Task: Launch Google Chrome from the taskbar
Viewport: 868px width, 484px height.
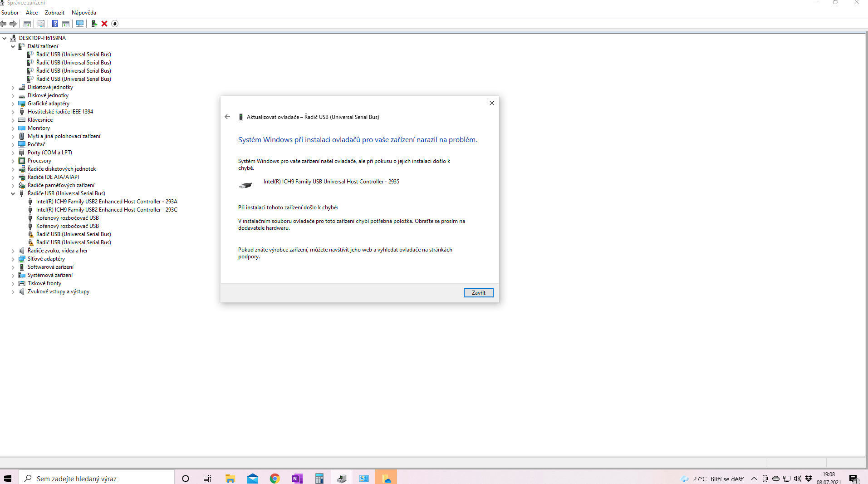Action: pyautogui.click(x=275, y=478)
